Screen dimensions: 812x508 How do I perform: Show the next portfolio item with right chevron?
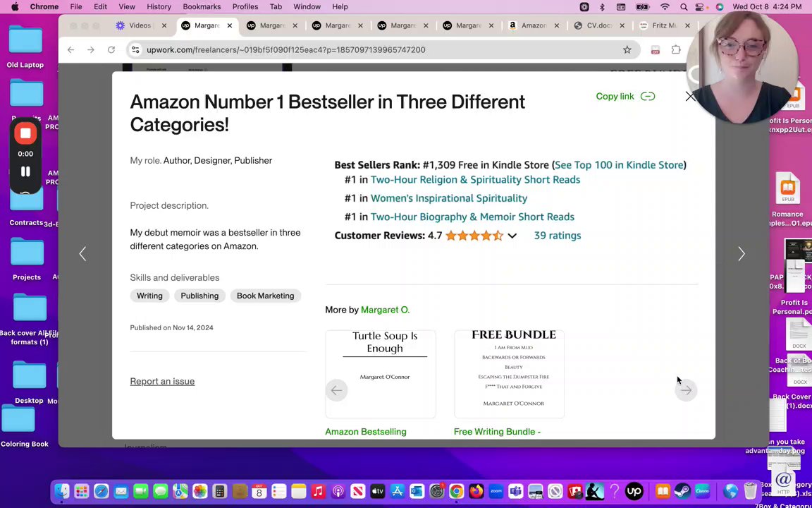741,253
